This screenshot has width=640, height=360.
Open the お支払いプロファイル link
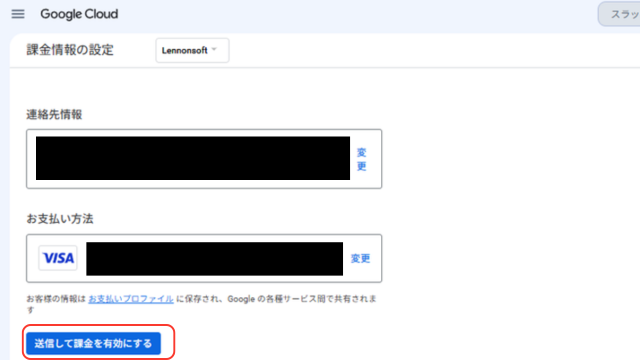pos(131,299)
